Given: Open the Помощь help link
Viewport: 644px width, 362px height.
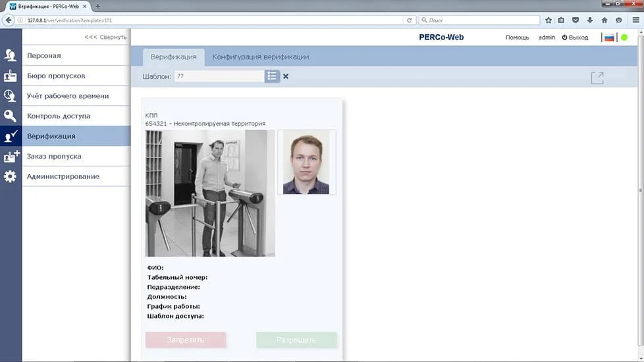Looking at the screenshot, I should click(x=517, y=38).
